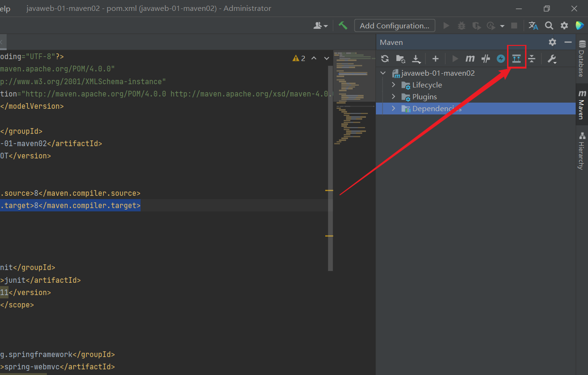Click the XMLSchema-instance URL line

[x=83, y=81]
